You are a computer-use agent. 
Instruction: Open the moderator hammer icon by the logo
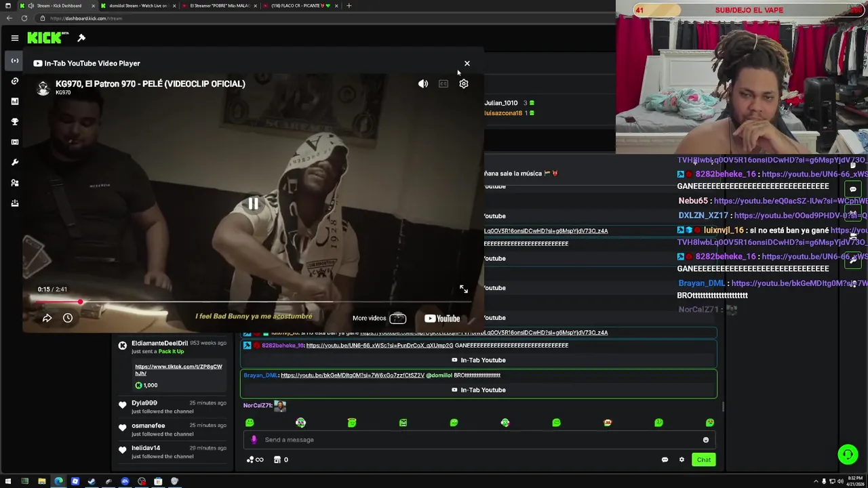click(81, 38)
